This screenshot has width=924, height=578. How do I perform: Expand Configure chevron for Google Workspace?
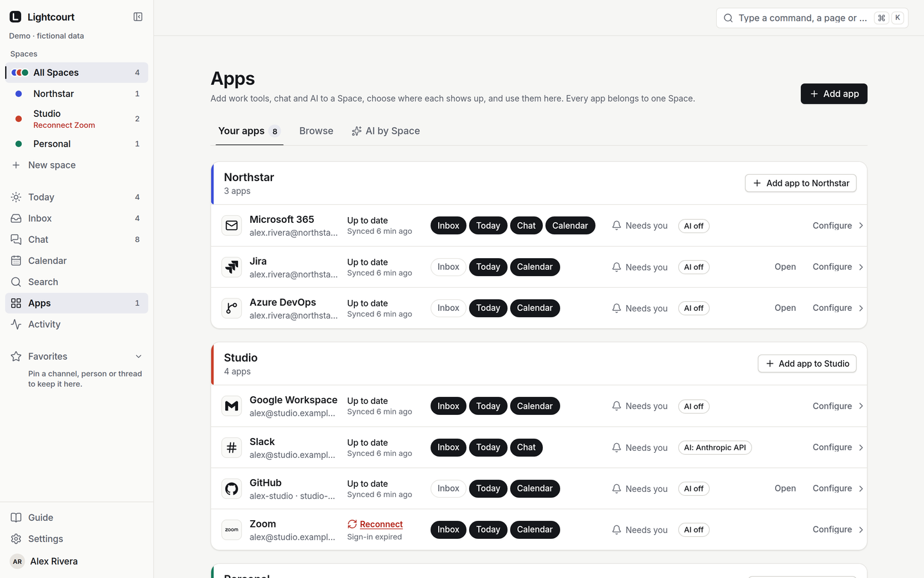coord(861,406)
